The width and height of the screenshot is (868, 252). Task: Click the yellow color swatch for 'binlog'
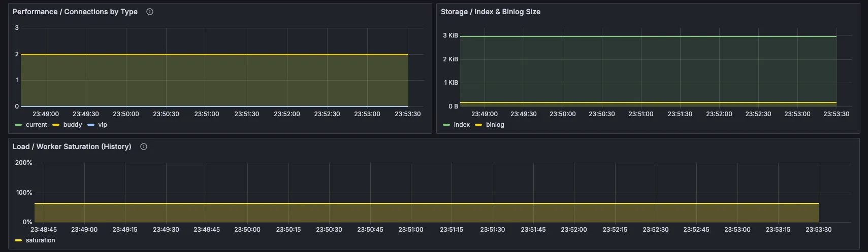coord(478,125)
